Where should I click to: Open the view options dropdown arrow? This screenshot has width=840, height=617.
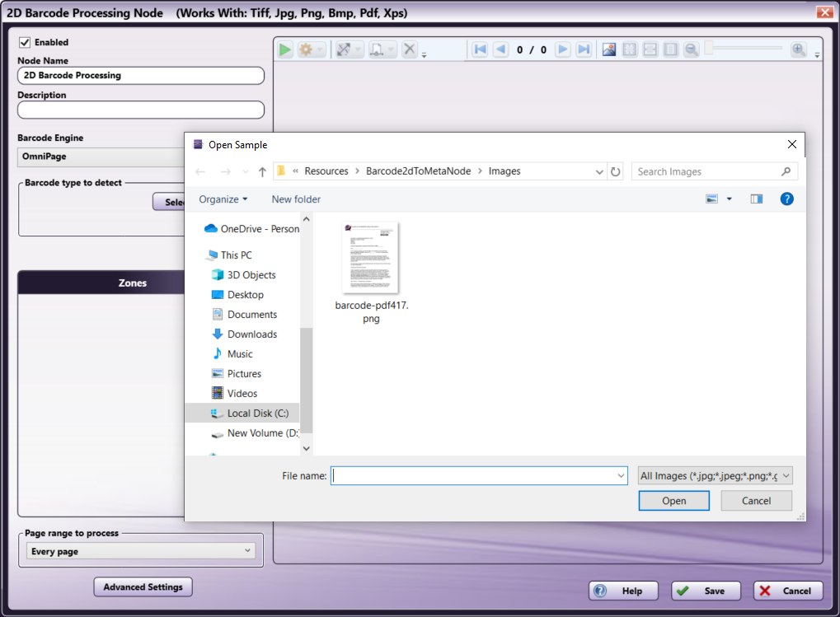(x=729, y=199)
